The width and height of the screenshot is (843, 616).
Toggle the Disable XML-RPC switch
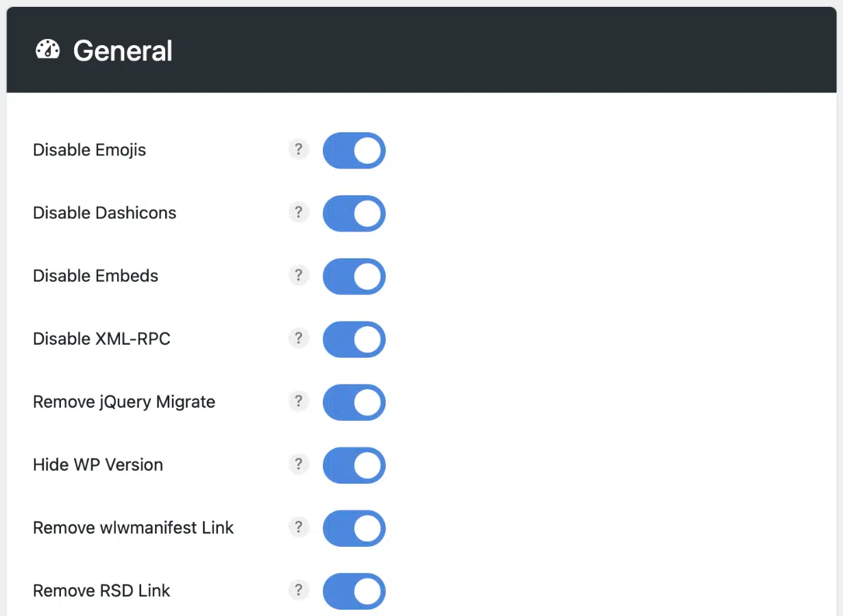[354, 339]
